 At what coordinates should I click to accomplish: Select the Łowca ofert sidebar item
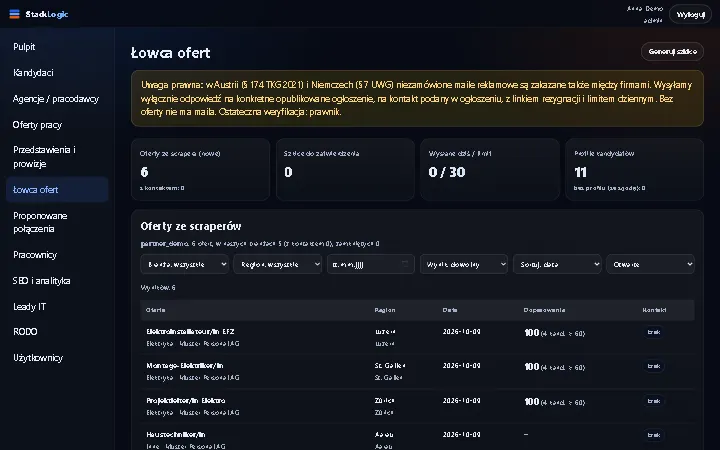[57, 190]
